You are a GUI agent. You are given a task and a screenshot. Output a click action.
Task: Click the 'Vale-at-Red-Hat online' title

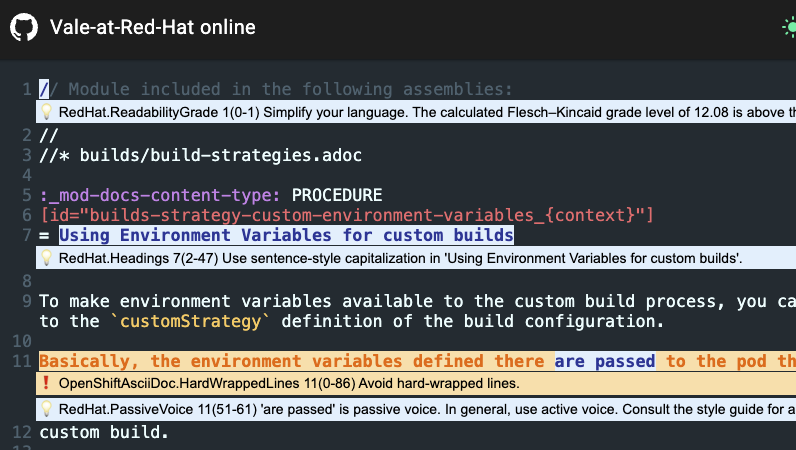click(x=152, y=27)
